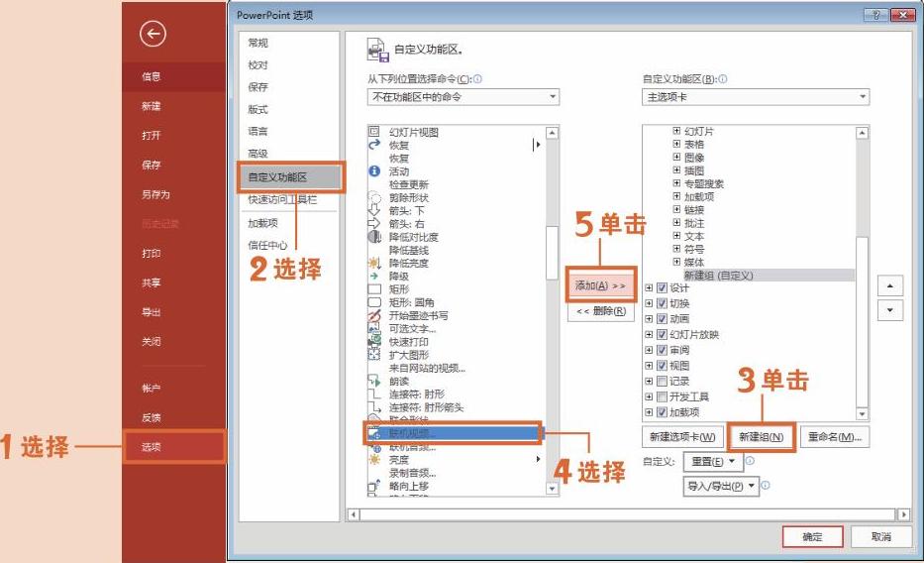Select 信任中心 in options categories
The height and width of the screenshot is (563, 924).
click(x=267, y=245)
